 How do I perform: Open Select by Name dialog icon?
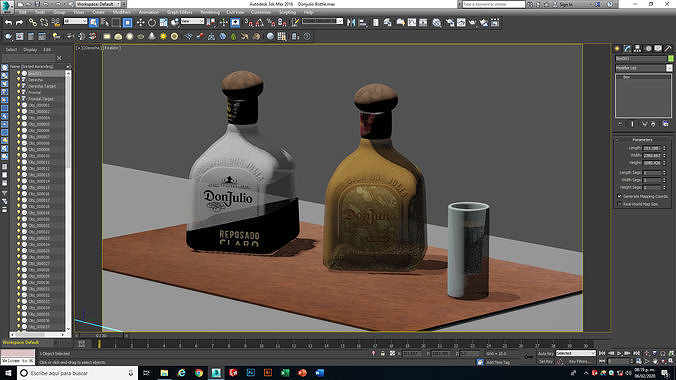point(105,22)
